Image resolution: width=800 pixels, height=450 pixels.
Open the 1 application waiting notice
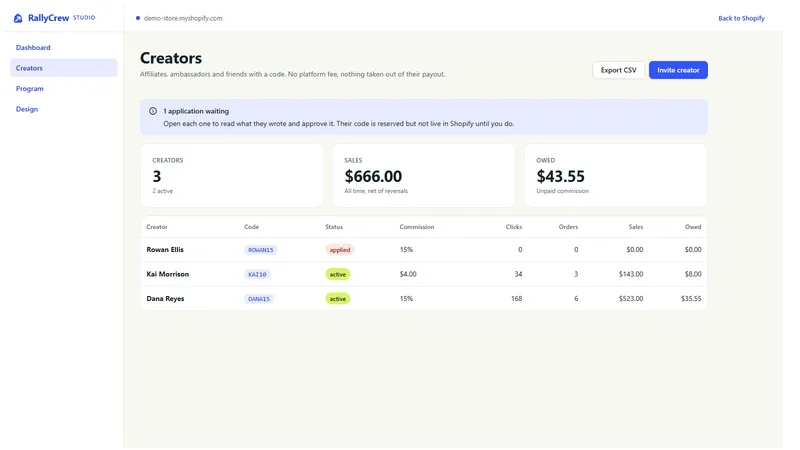(x=423, y=117)
